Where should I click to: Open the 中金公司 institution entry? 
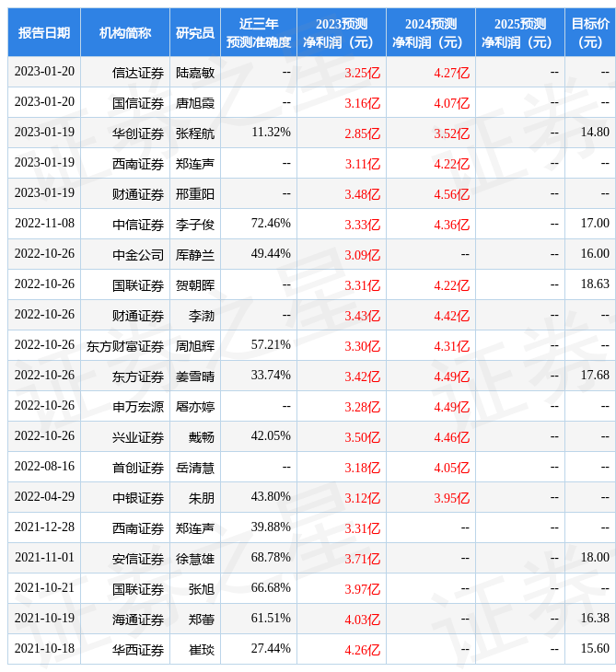138,255
